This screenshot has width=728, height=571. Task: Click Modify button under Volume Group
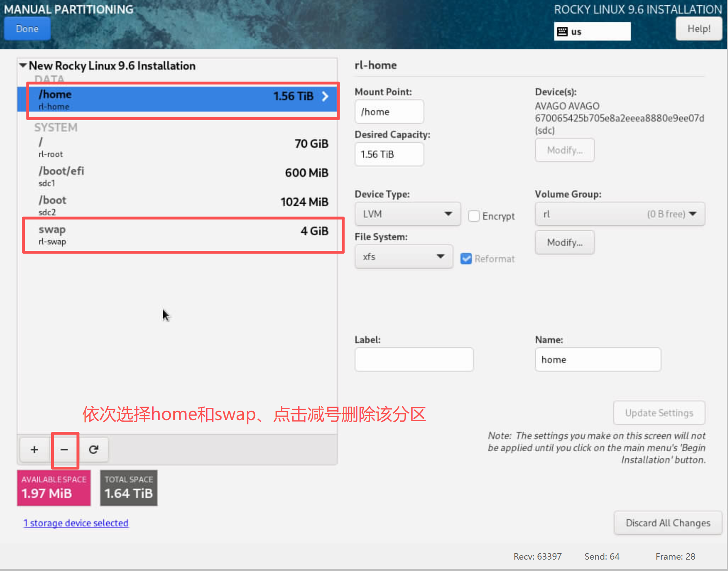coord(564,242)
